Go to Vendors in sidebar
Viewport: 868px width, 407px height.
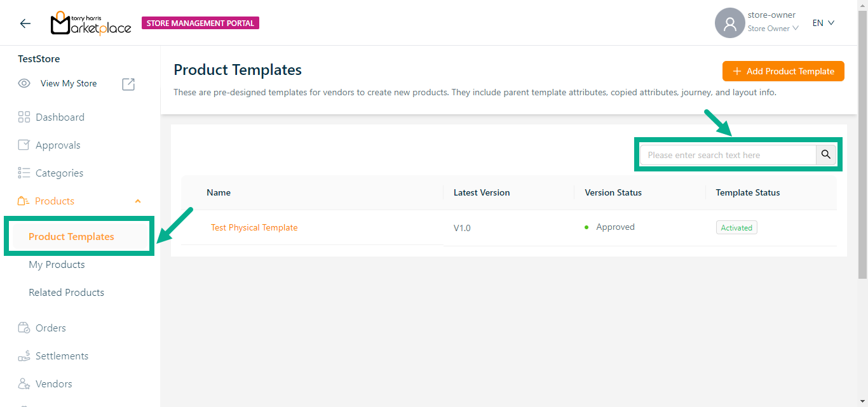(53, 384)
